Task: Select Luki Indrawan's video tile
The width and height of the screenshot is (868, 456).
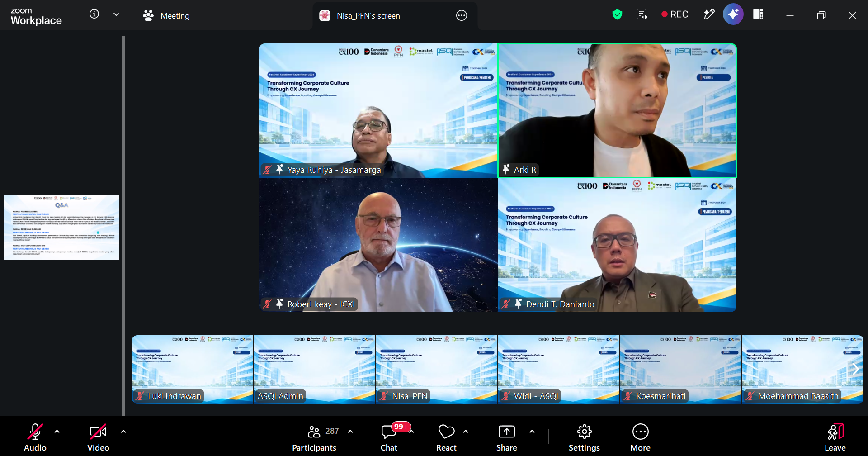Action: pos(193,369)
